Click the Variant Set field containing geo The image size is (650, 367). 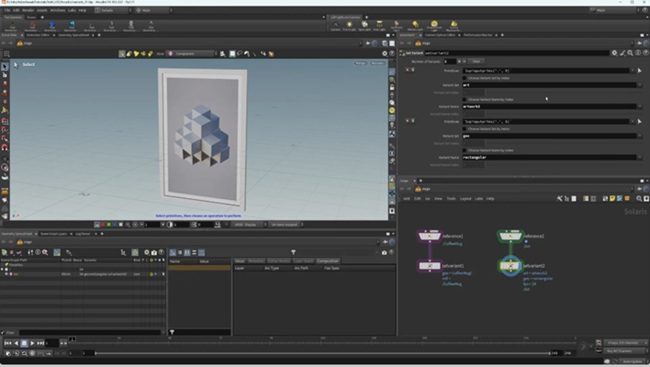pos(549,136)
